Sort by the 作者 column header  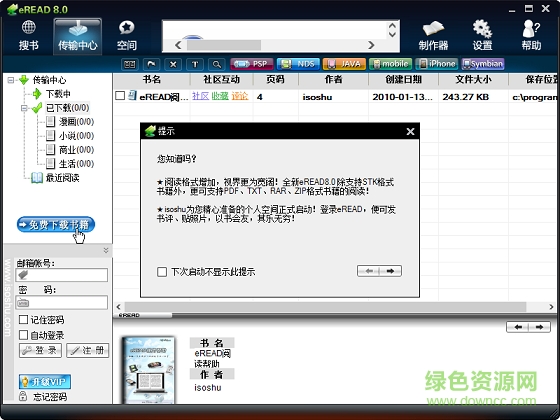333,80
